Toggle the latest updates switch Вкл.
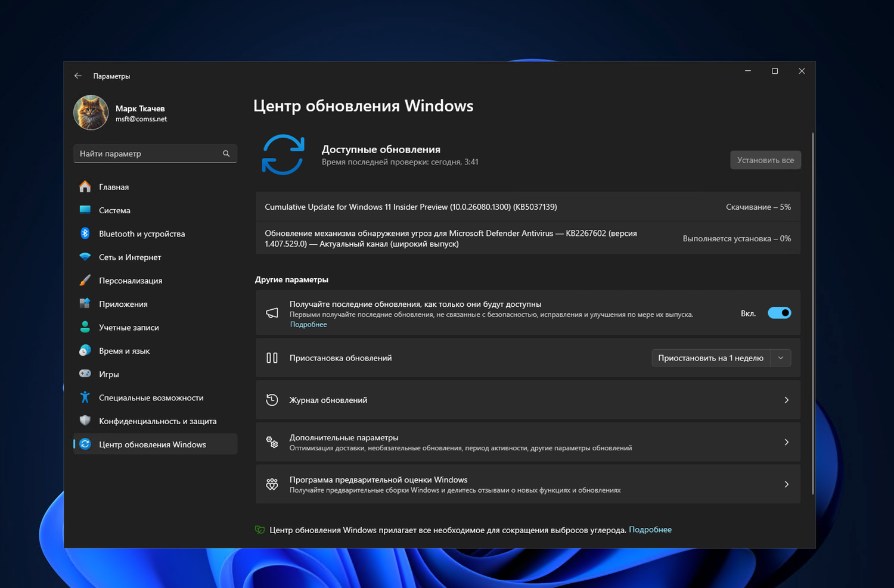The width and height of the screenshot is (894, 588). [x=779, y=313]
